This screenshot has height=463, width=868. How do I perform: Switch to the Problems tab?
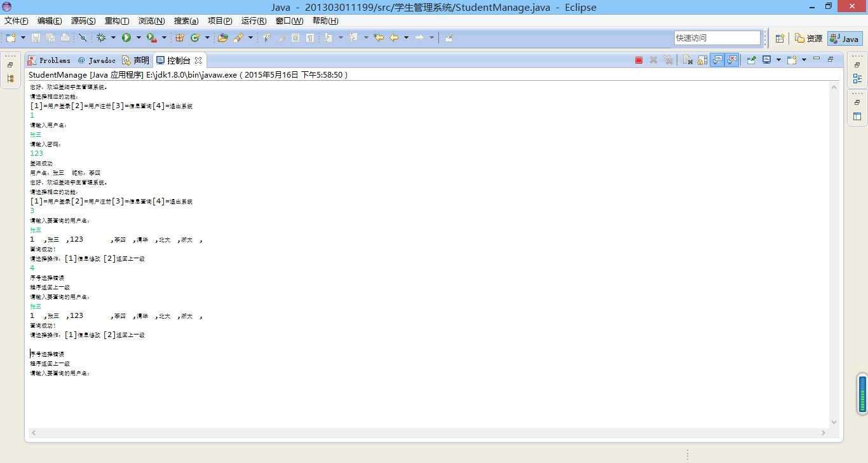coord(50,60)
